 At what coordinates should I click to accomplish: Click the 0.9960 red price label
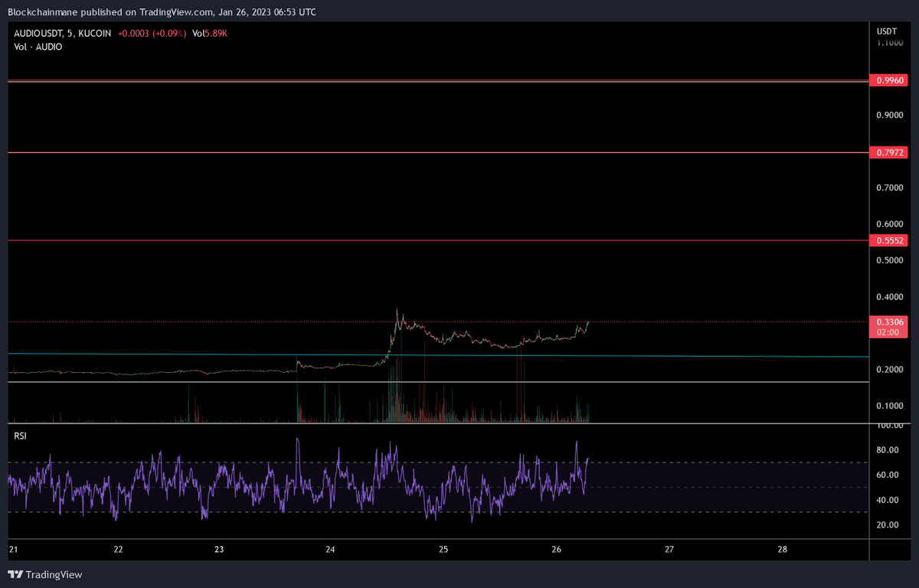891,80
